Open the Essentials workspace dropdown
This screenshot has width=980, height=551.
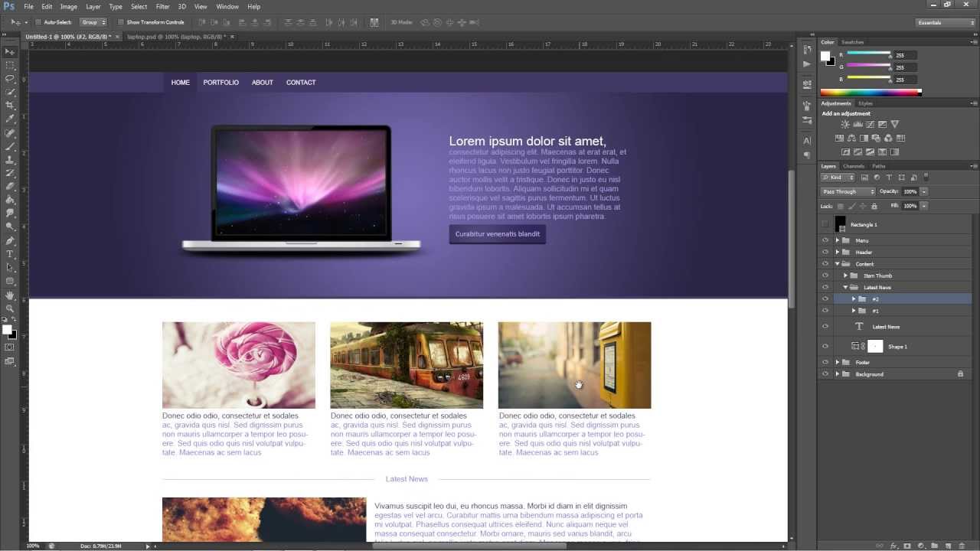(946, 22)
